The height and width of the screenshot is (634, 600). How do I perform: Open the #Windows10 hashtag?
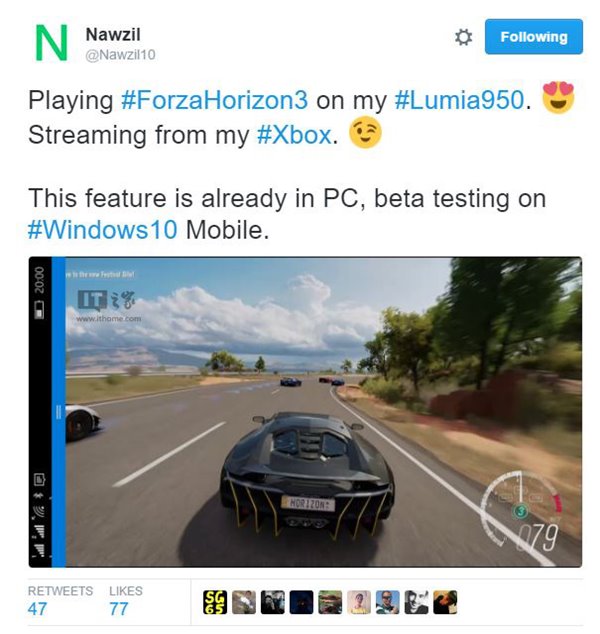click(102, 230)
